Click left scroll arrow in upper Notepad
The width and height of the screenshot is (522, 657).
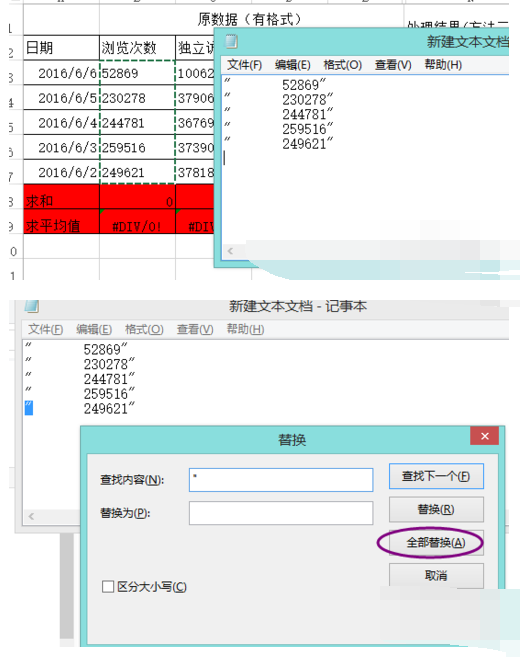pyautogui.click(x=230, y=251)
